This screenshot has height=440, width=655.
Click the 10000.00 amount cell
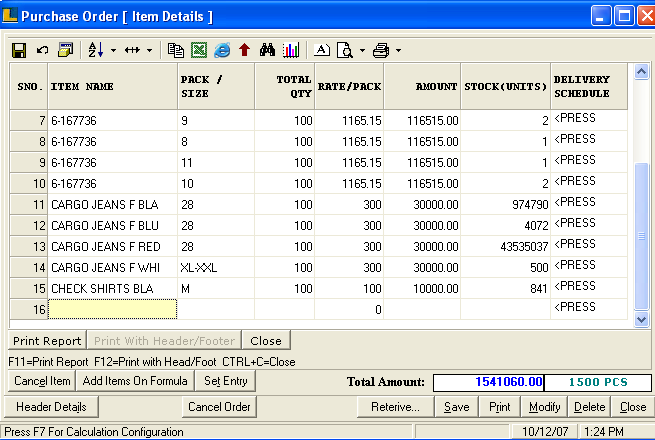click(x=422, y=288)
